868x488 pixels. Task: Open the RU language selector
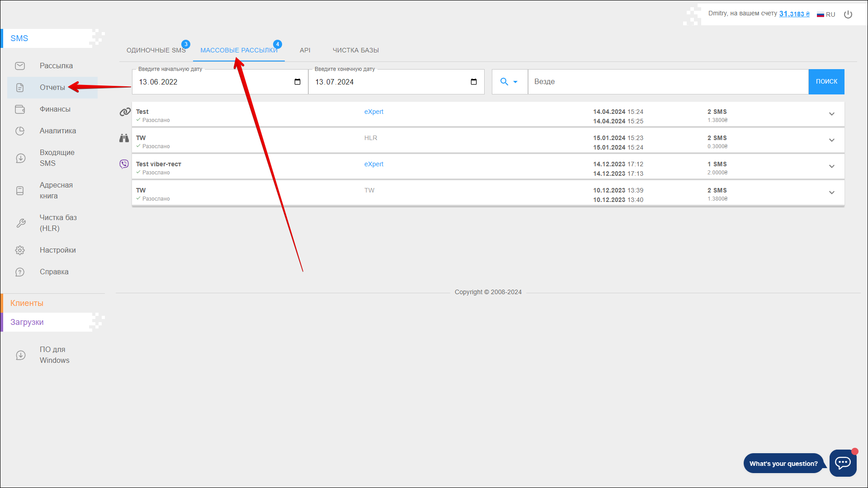[826, 14]
